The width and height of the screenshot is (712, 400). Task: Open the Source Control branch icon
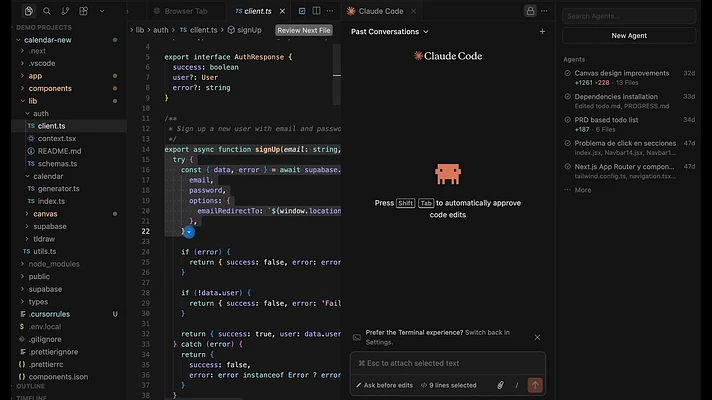(65, 11)
